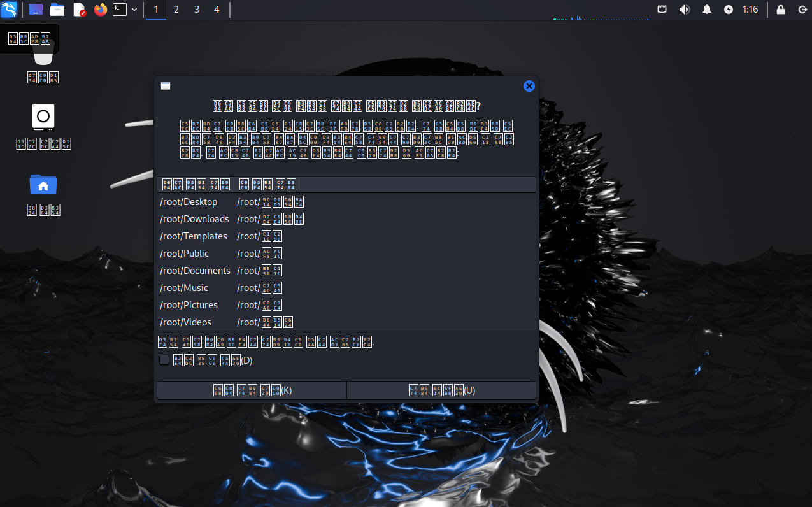This screenshot has height=507, width=812.
Task: Open the Kali applications menu
Action: (x=9, y=10)
